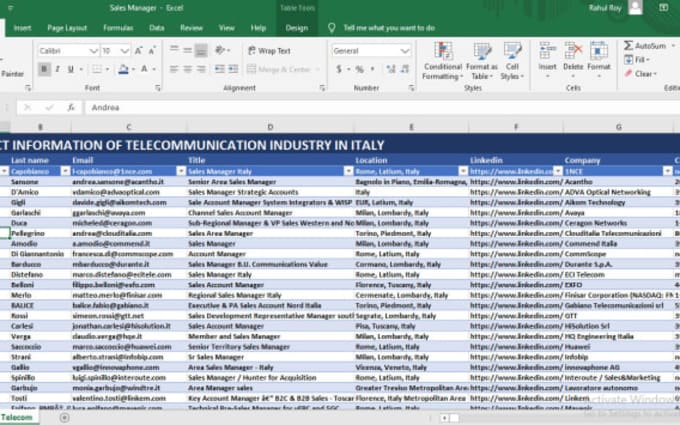This screenshot has width=680, height=425.
Task: Click the Decrease Indent icon
Action: pyautogui.click(x=220, y=69)
